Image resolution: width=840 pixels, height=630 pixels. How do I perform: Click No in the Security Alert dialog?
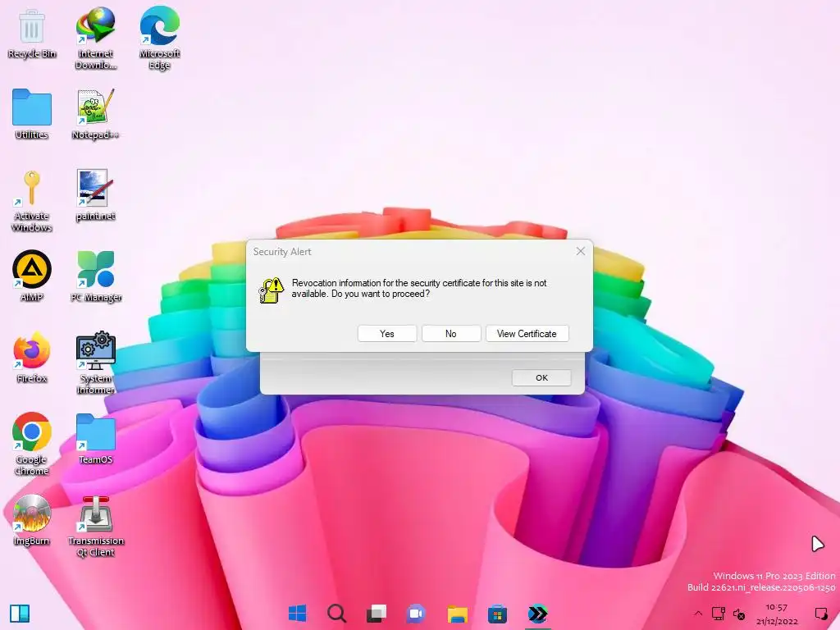point(451,334)
